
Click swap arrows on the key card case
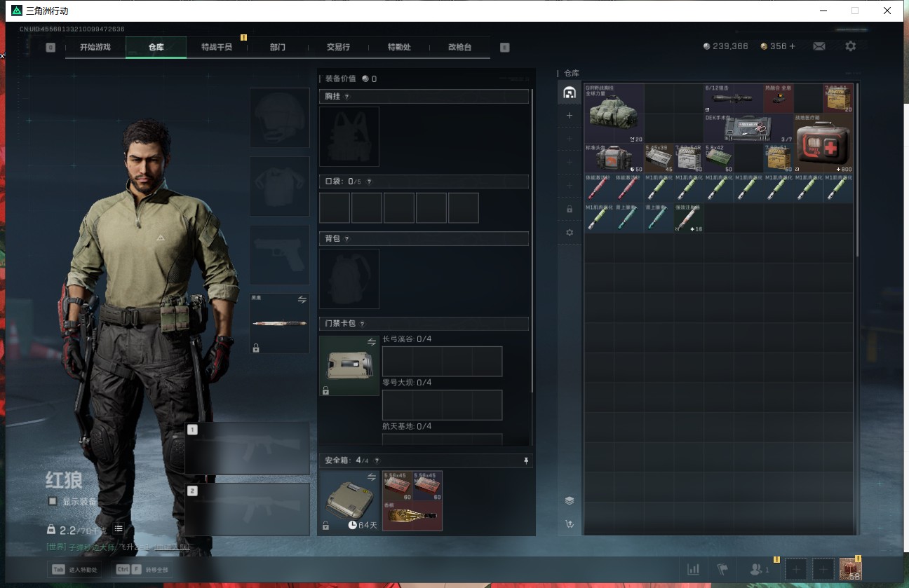pos(372,342)
